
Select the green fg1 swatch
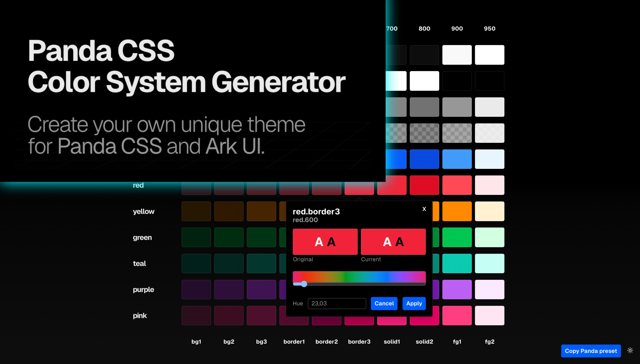[x=457, y=237]
